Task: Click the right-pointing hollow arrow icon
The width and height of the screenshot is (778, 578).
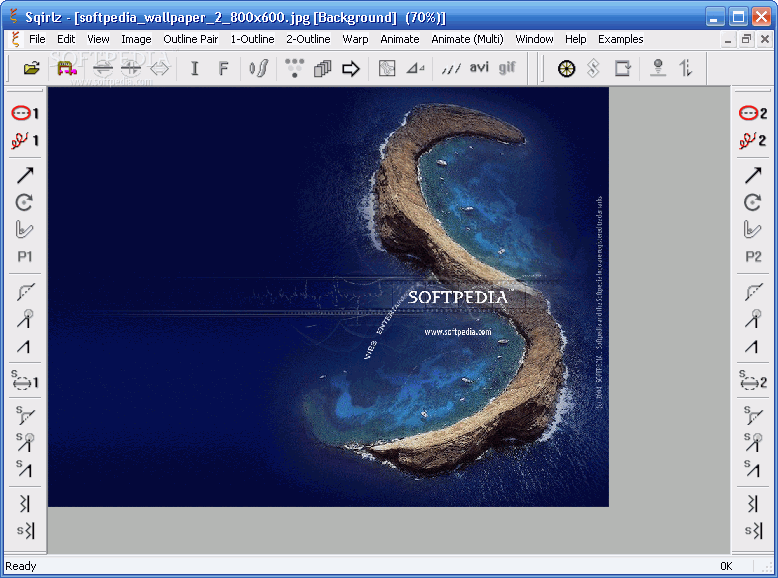Action: [351, 68]
